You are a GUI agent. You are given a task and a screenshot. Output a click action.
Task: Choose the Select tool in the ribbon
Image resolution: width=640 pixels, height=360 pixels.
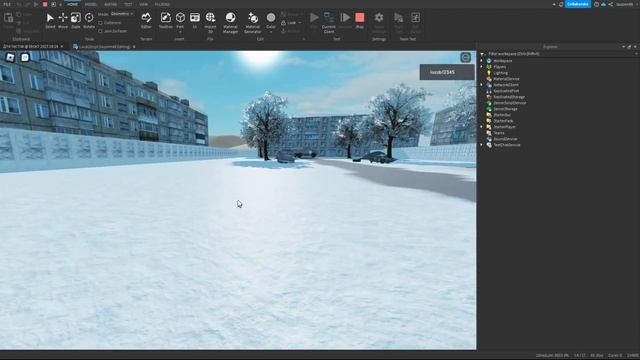pos(50,20)
